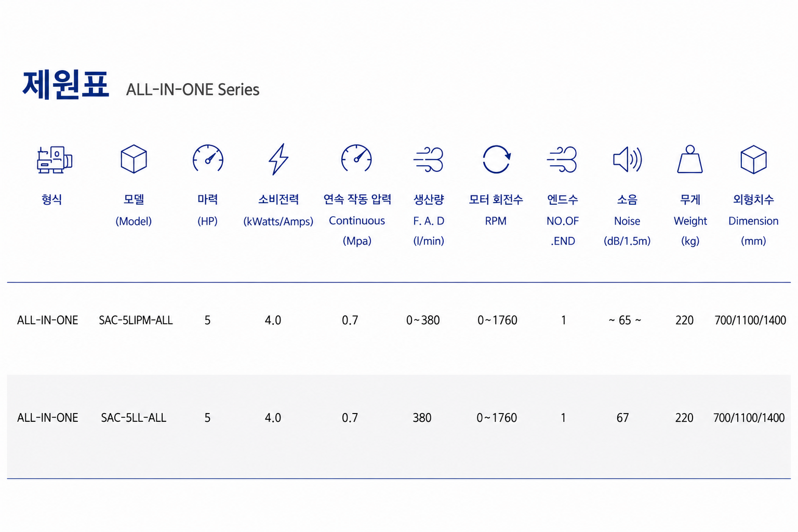Viewport: 798px width, 532px height.
Task: Click the lightning bolt icon above 소비전력
Action: 278,159
